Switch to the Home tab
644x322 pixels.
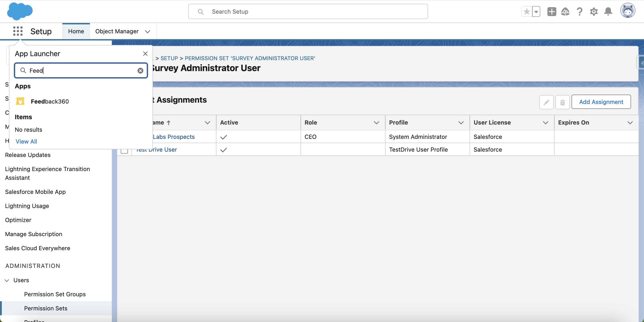76,31
